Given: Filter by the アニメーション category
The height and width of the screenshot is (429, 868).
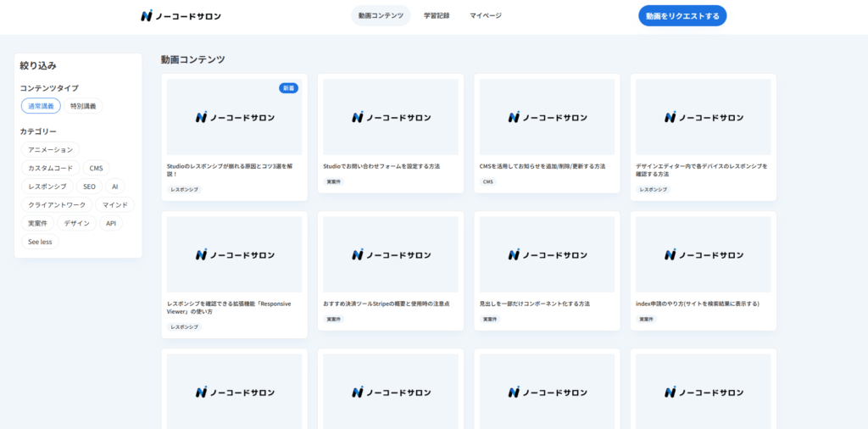Looking at the screenshot, I should point(50,149).
